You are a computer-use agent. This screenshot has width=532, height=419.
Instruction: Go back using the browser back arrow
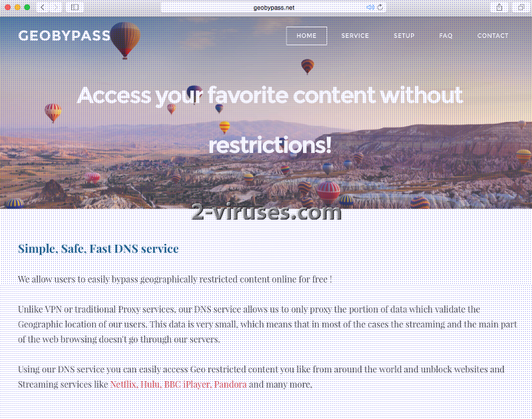(x=43, y=7)
